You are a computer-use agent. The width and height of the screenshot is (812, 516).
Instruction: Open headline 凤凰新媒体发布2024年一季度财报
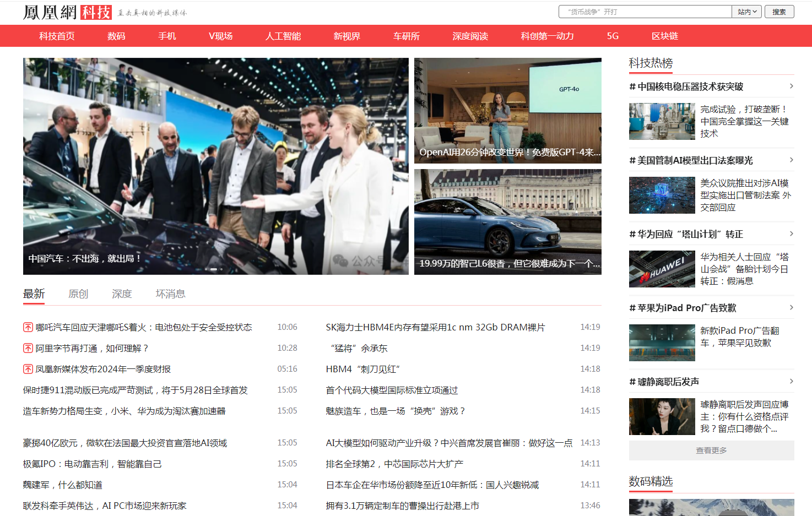103,369
